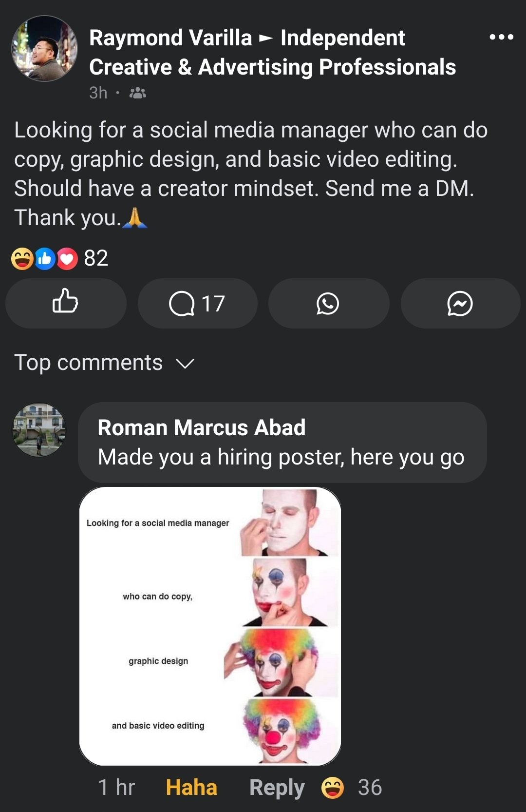Tap the laughing reaction on the comment
The width and height of the screenshot is (526, 812).
(x=333, y=787)
